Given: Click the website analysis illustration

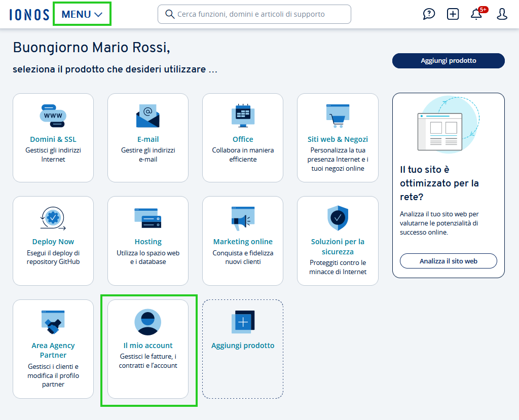Looking at the screenshot, I should pos(448,125).
